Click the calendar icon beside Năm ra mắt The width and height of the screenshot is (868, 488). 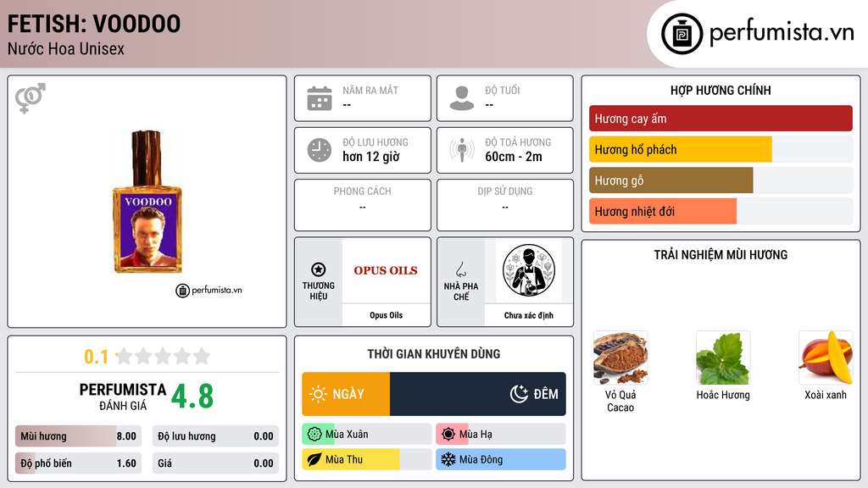pyautogui.click(x=320, y=98)
